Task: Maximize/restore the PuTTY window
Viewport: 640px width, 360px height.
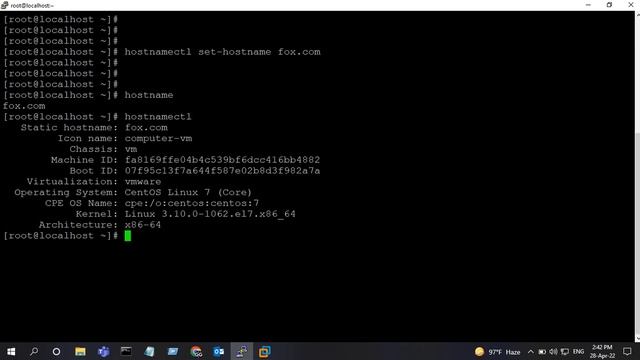Action: point(609,5)
